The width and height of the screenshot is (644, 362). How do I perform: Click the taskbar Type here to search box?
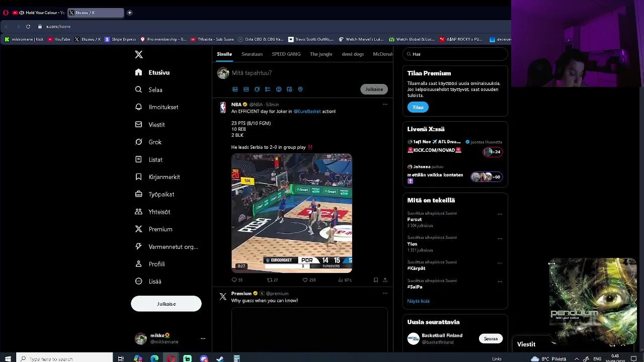(65, 358)
